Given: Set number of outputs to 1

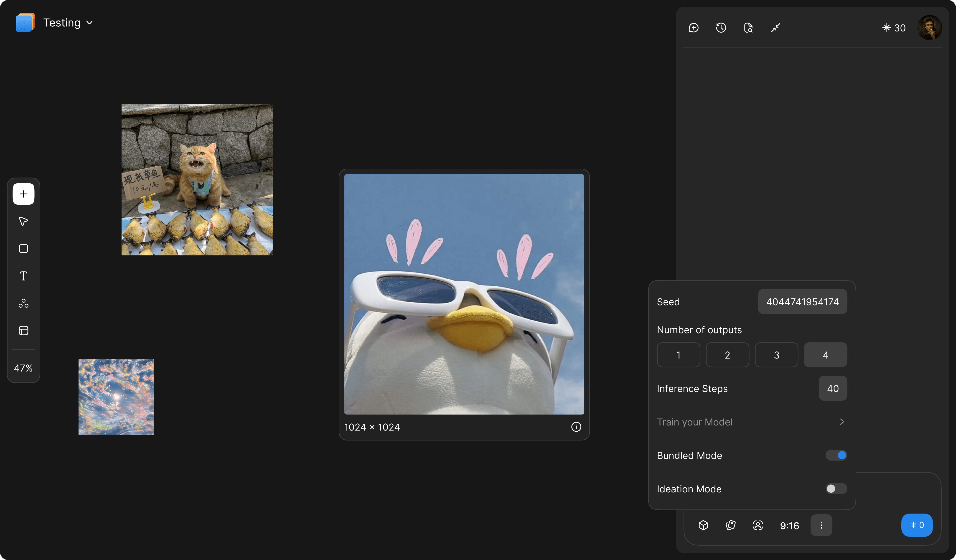Looking at the screenshot, I should click(678, 355).
